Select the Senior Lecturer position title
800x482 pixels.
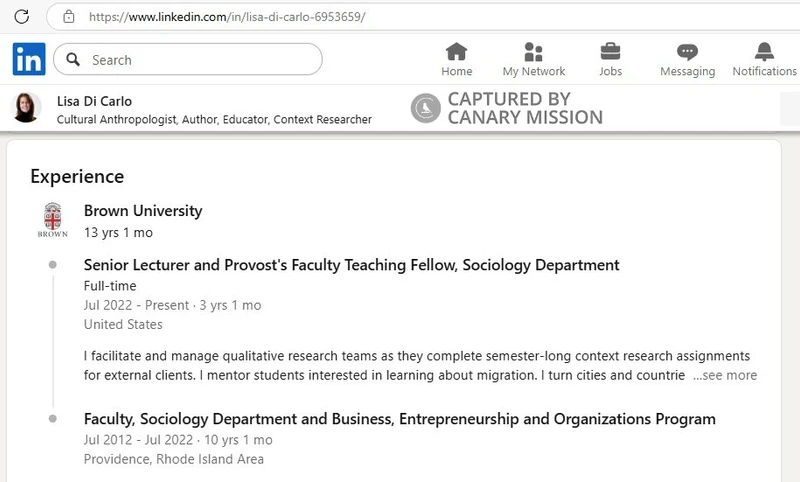coord(352,265)
